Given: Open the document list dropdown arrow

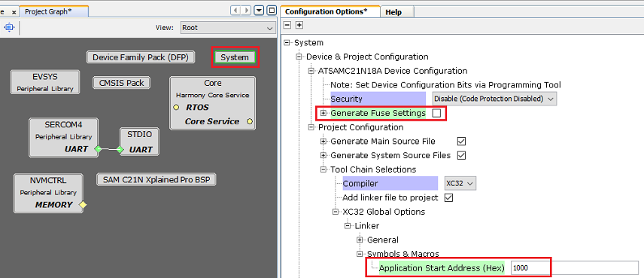Looking at the screenshot, I should click(259, 11).
